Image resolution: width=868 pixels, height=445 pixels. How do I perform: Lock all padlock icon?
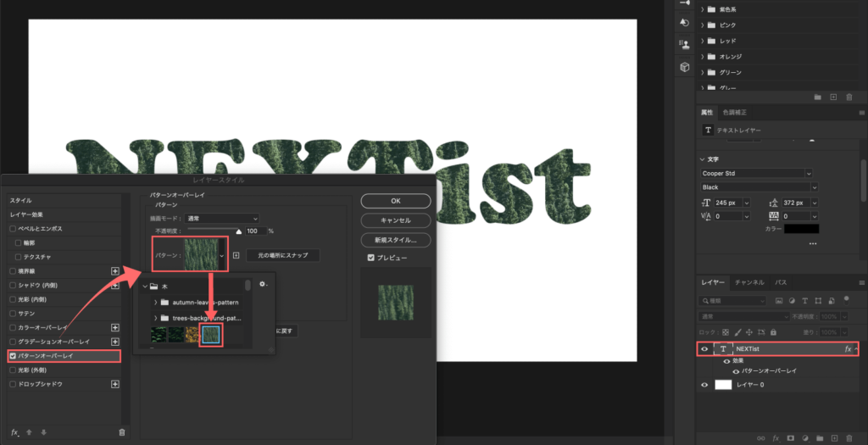773,332
